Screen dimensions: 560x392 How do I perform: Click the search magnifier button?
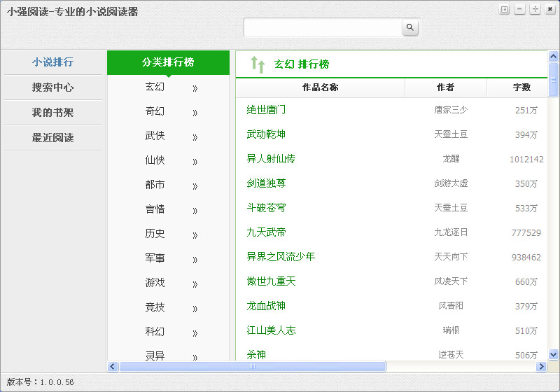[x=410, y=27]
